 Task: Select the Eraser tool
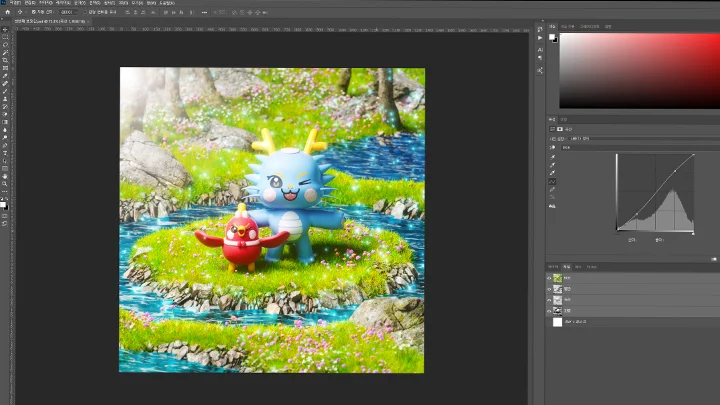click(5, 114)
